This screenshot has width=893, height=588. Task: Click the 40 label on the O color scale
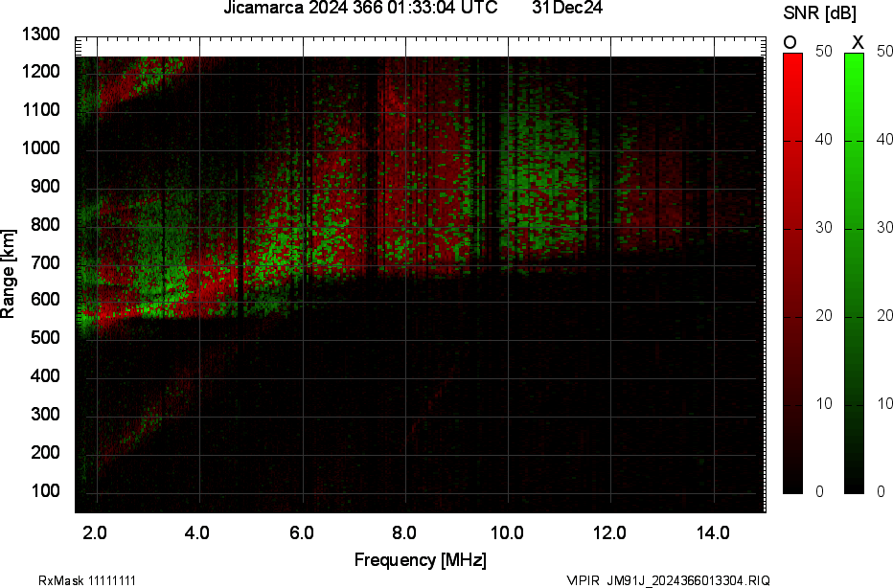click(824, 140)
